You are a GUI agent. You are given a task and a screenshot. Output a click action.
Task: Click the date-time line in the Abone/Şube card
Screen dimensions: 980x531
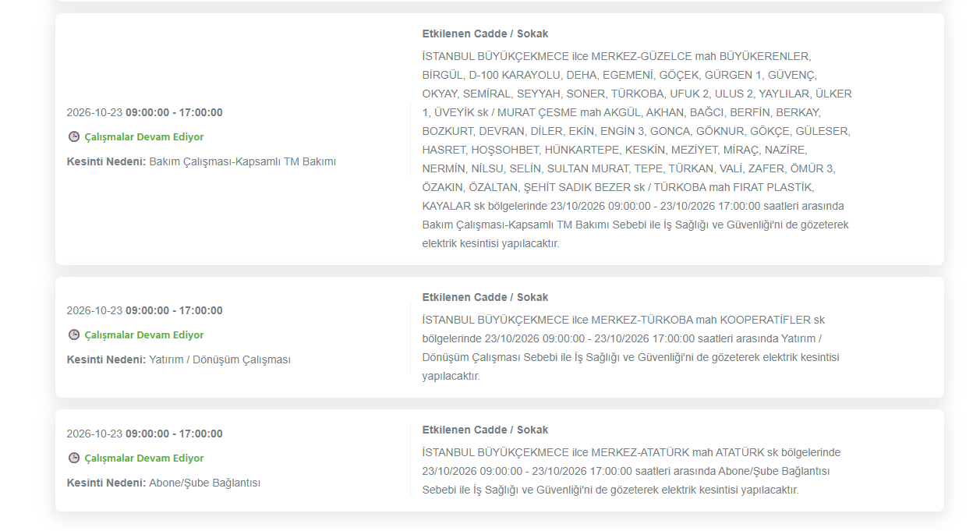tap(145, 434)
